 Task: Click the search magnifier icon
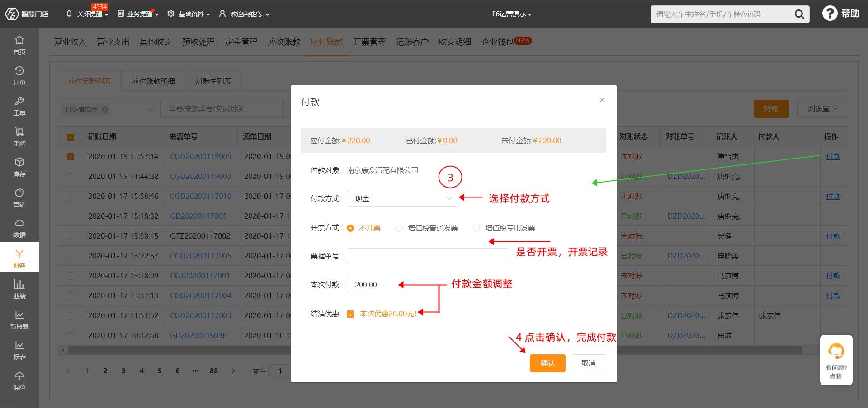point(799,14)
